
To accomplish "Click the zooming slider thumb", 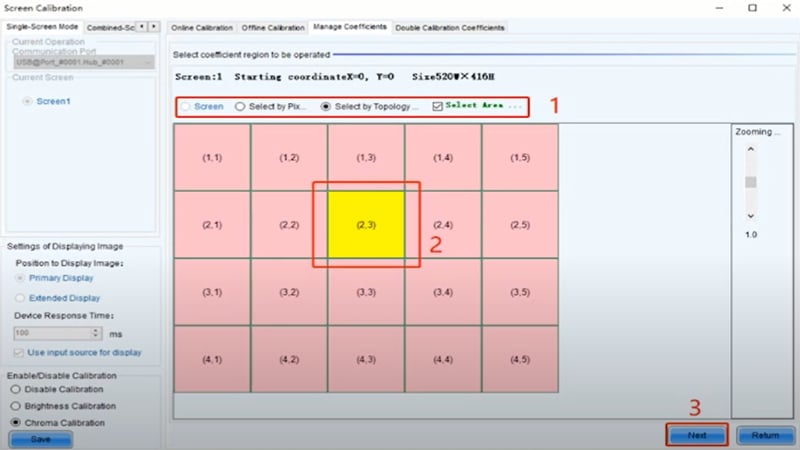I will (751, 182).
